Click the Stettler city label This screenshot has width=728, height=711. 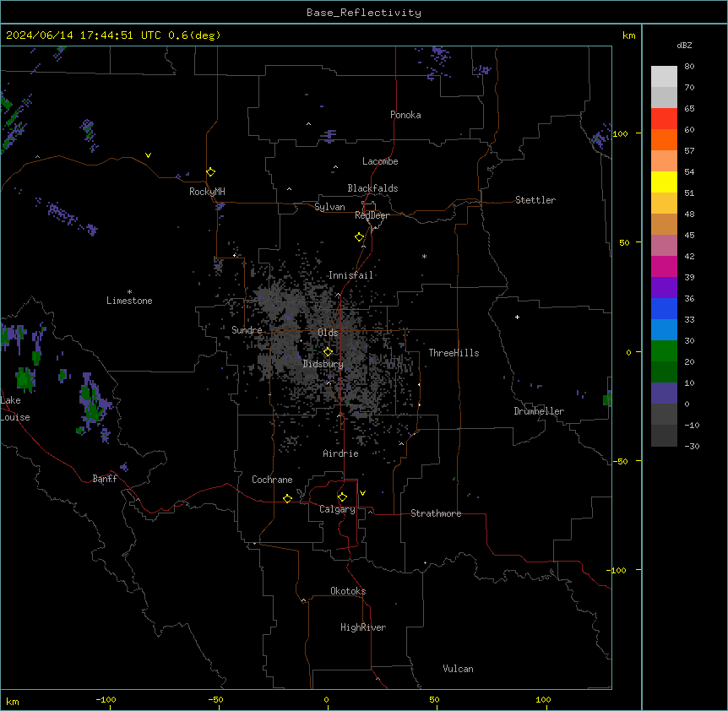click(x=535, y=200)
